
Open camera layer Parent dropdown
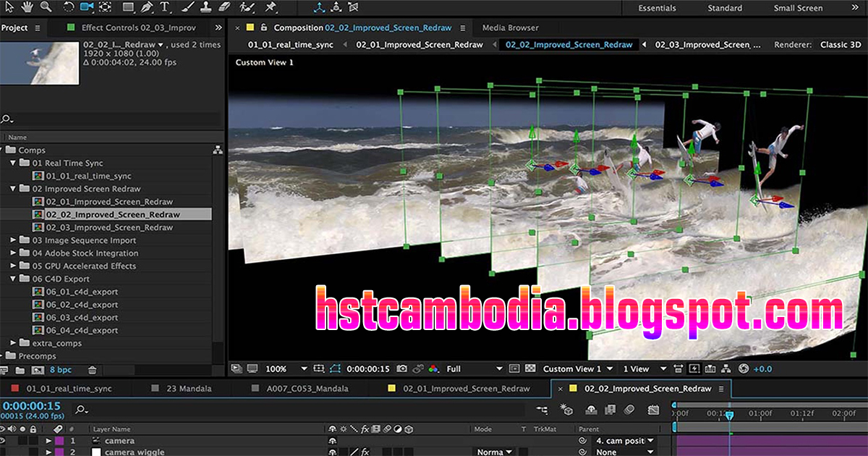(x=625, y=440)
